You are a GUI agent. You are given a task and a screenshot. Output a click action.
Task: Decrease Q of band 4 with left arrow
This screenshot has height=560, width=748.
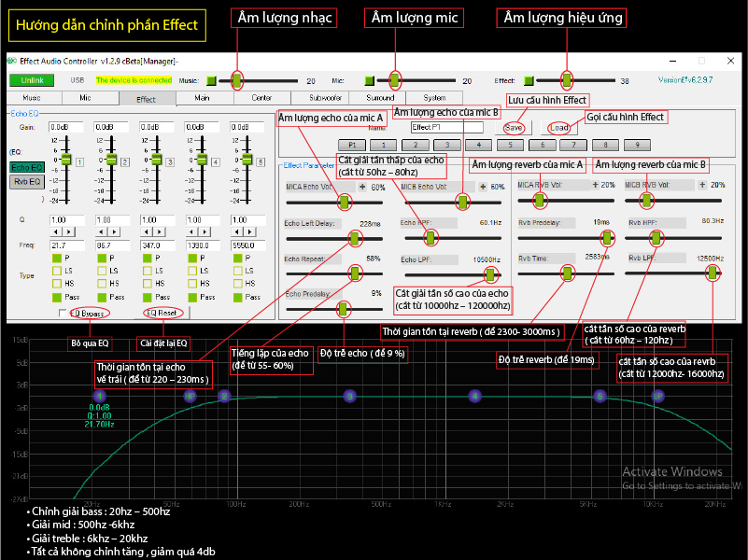tap(191, 231)
